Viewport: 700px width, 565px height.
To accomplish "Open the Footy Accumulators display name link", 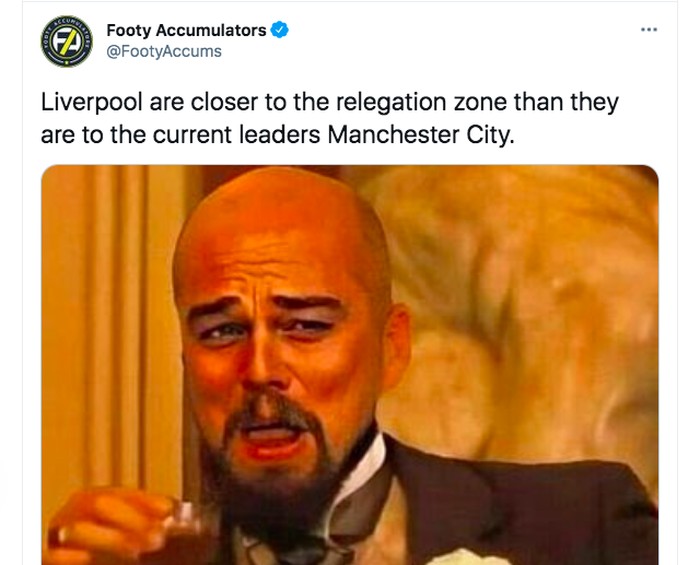I will [186, 30].
